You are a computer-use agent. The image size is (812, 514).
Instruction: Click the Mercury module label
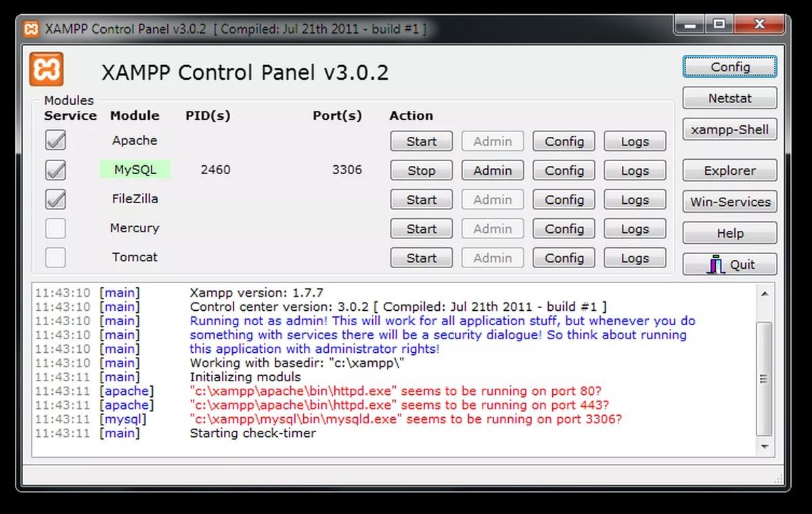[x=135, y=228]
